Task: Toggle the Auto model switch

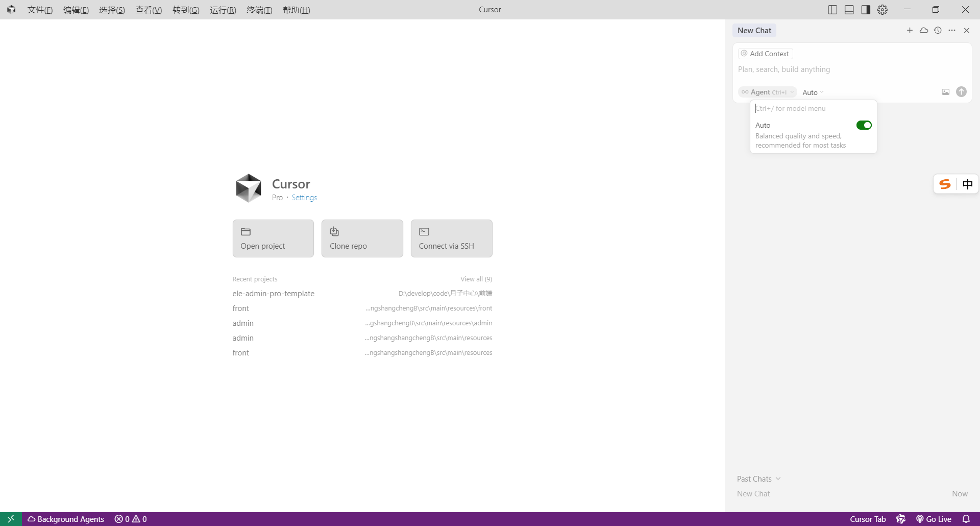Action: tap(864, 125)
